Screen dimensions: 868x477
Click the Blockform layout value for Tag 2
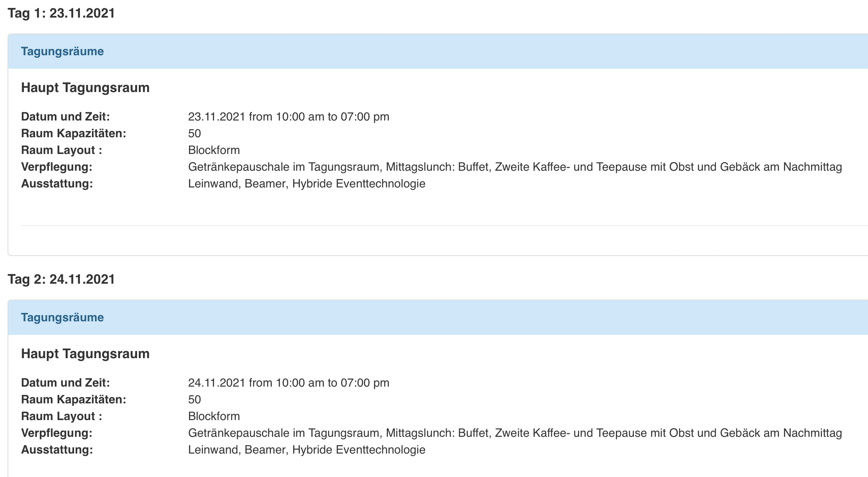214,416
